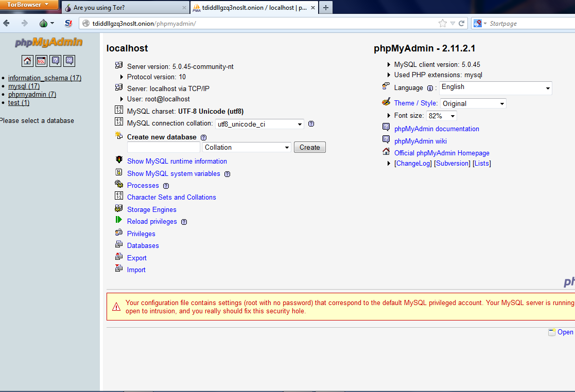This screenshot has height=392, width=575.
Task: Open SQL documentation icon in sidebar
Action: 69,61
